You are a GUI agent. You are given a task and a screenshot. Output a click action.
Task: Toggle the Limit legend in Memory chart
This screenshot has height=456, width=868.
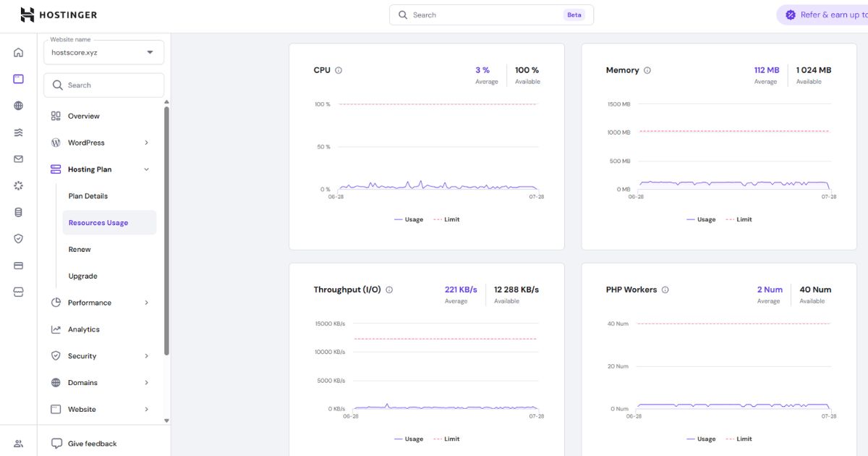coord(740,219)
